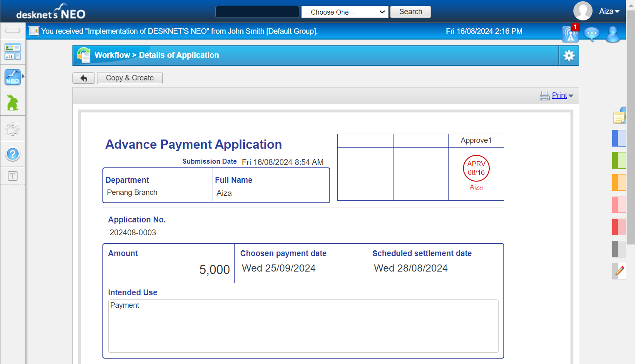Open the chat speech bubble icon
This screenshot has width=635, height=364.
591,34
